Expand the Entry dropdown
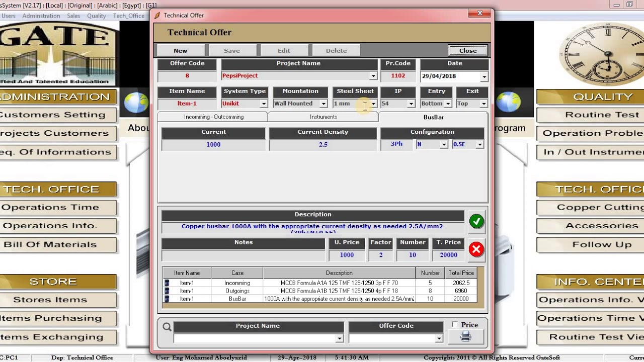Image resolution: width=644 pixels, height=362 pixels. (x=448, y=104)
